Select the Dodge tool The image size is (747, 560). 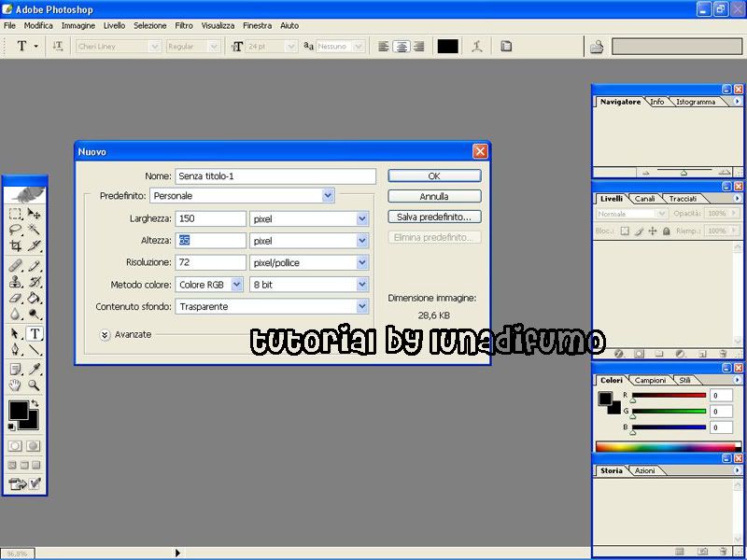tap(34, 314)
